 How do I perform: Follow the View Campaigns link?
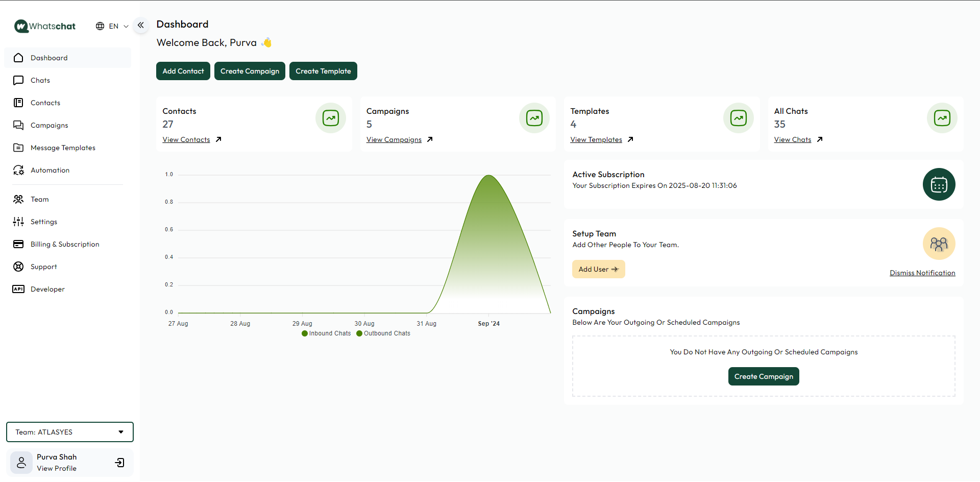pyautogui.click(x=394, y=139)
